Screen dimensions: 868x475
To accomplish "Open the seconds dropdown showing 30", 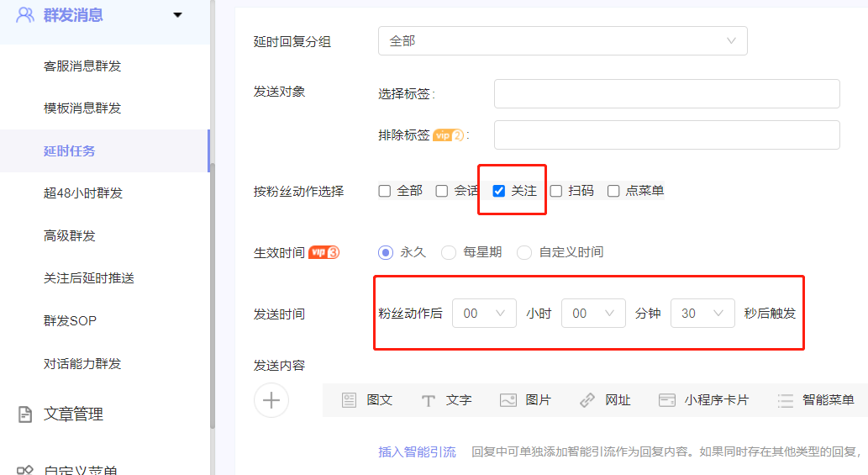I will [x=702, y=314].
